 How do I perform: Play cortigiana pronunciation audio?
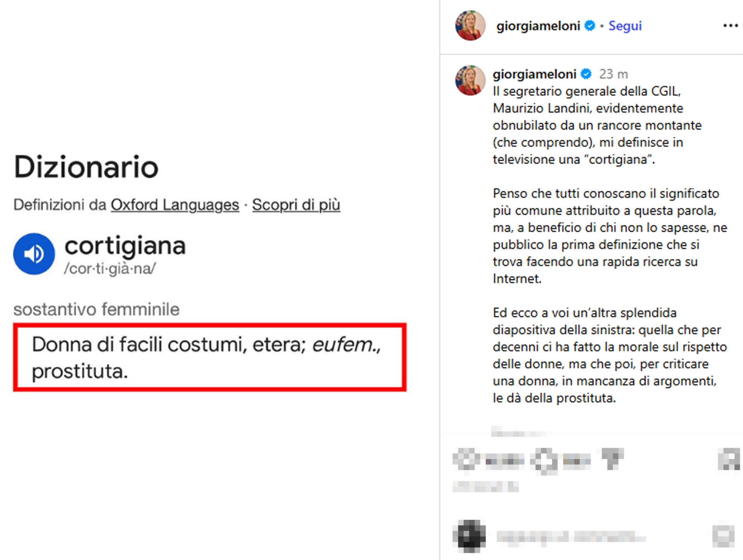pyautogui.click(x=34, y=254)
